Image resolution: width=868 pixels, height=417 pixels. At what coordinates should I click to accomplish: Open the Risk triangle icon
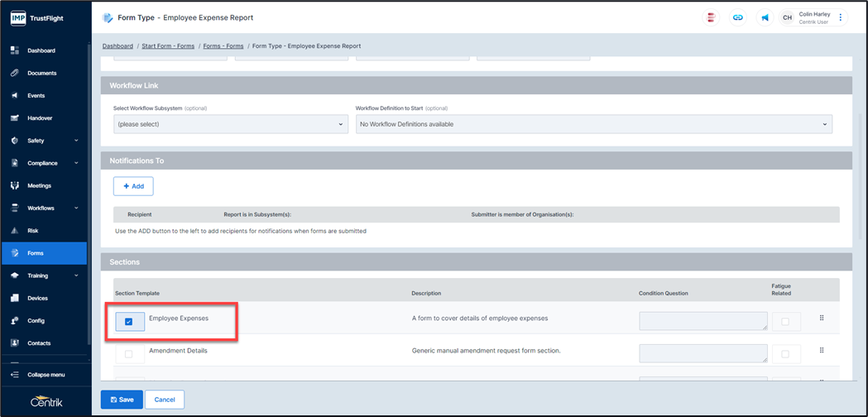click(15, 230)
